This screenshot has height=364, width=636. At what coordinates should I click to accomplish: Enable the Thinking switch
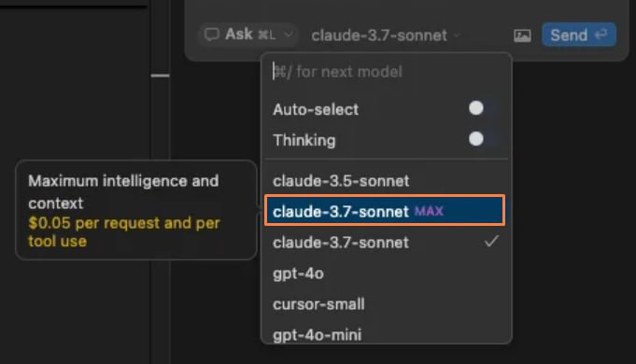click(483, 139)
